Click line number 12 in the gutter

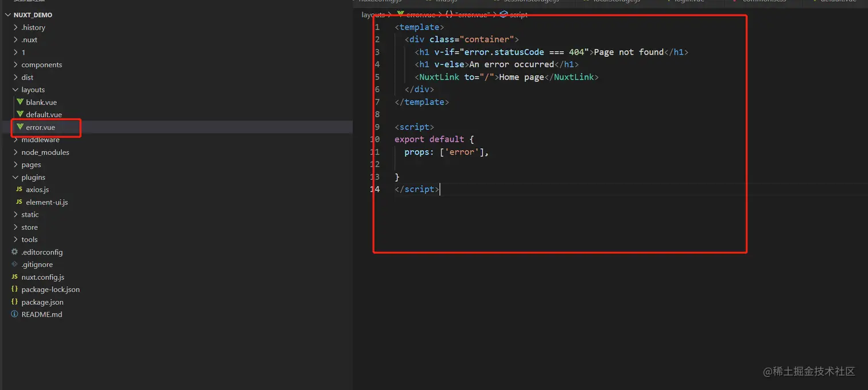click(375, 164)
